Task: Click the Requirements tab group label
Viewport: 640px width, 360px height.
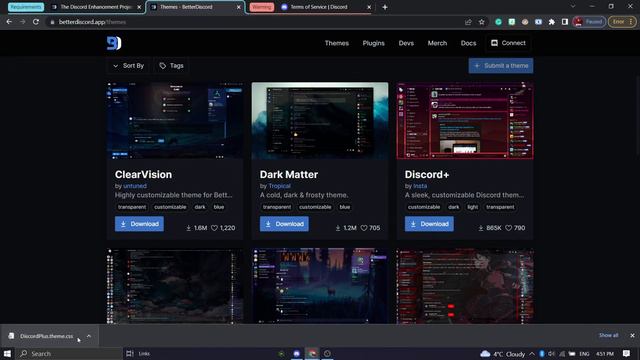Action: [x=26, y=7]
